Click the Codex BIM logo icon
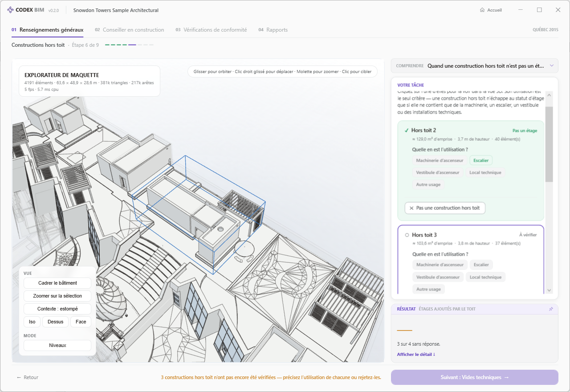 11,10
